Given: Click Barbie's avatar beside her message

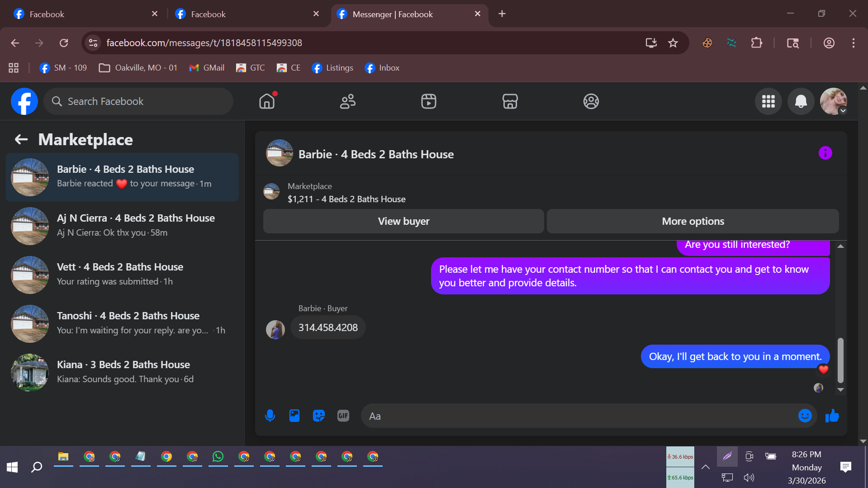Looking at the screenshot, I should [x=275, y=330].
